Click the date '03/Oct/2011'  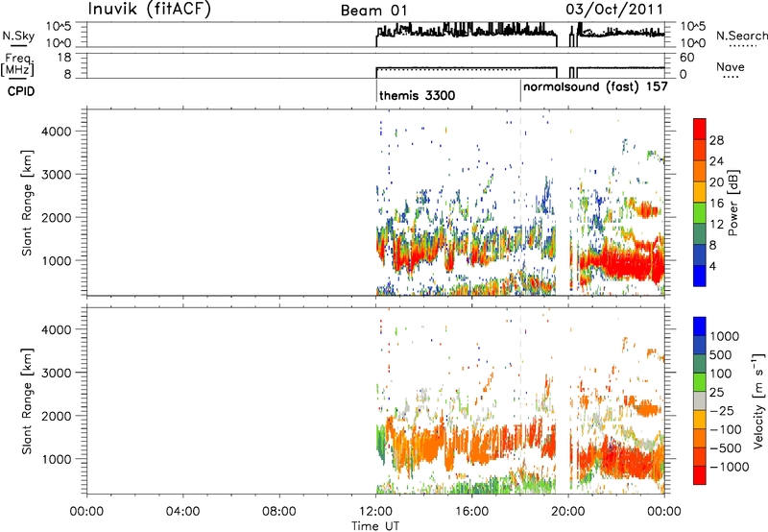[x=614, y=10]
